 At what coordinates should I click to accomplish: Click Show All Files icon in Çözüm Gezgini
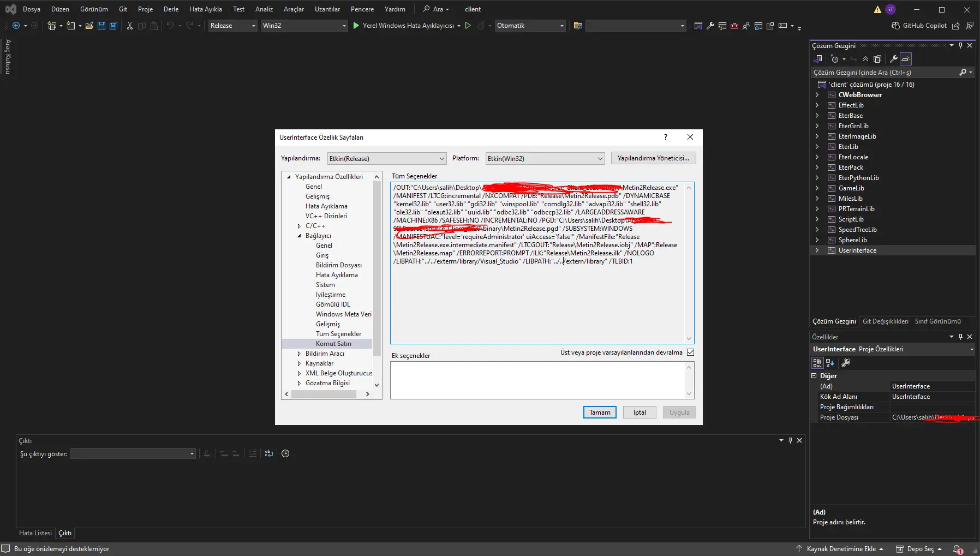click(x=877, y=59)
